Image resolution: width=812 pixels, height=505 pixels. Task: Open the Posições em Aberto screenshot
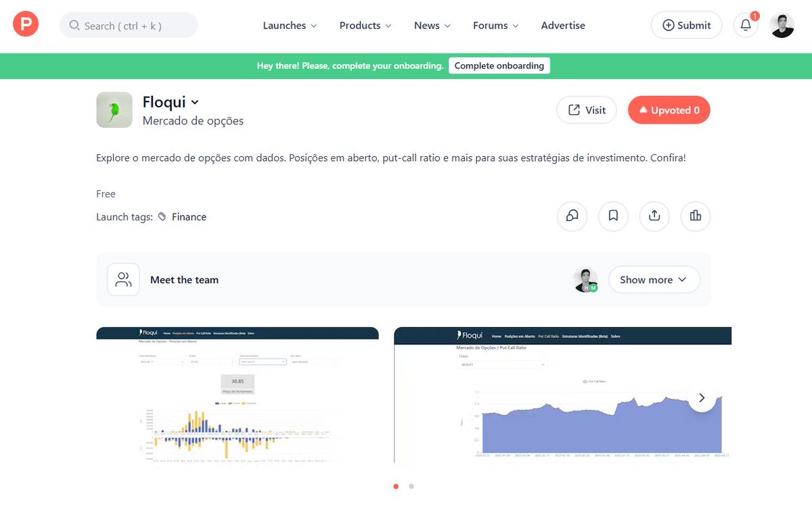(238, 395)
